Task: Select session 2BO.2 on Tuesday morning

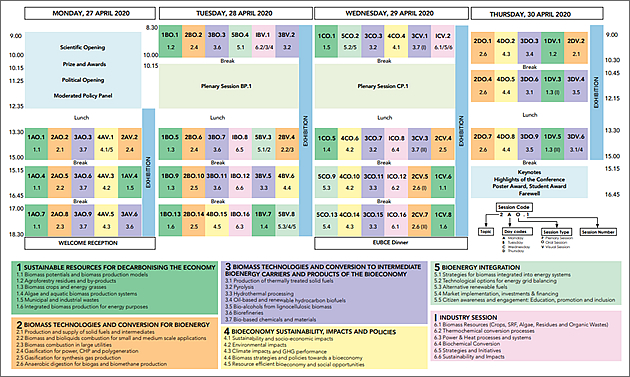Action: coord(194,41)
